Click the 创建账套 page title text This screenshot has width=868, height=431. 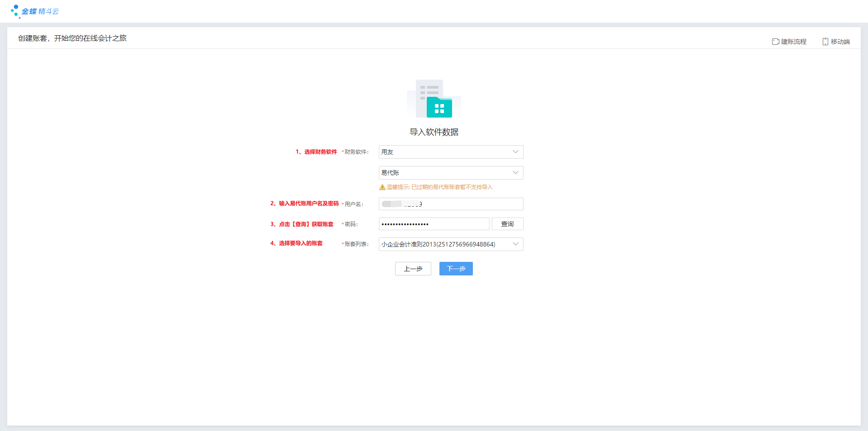(72, 38)
